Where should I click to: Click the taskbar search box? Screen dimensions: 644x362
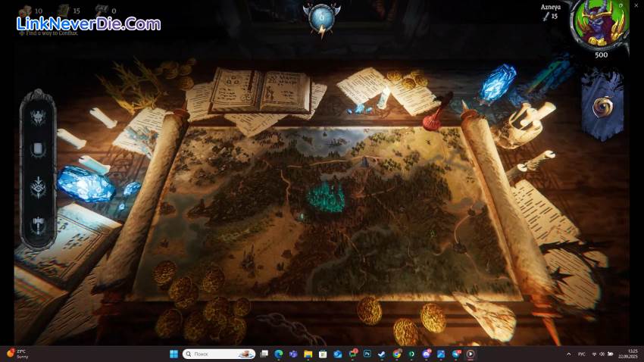[x=218, y=354]
